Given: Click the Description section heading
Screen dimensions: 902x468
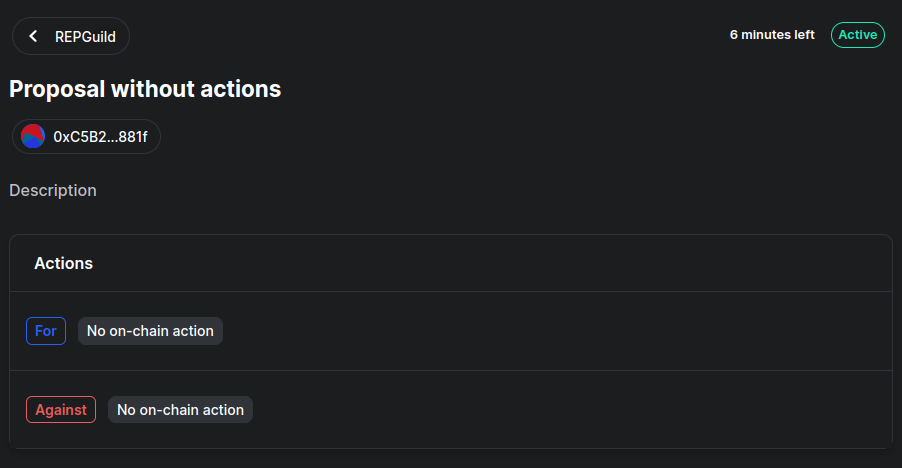Looking at the screenshot, I should point(53,190).
